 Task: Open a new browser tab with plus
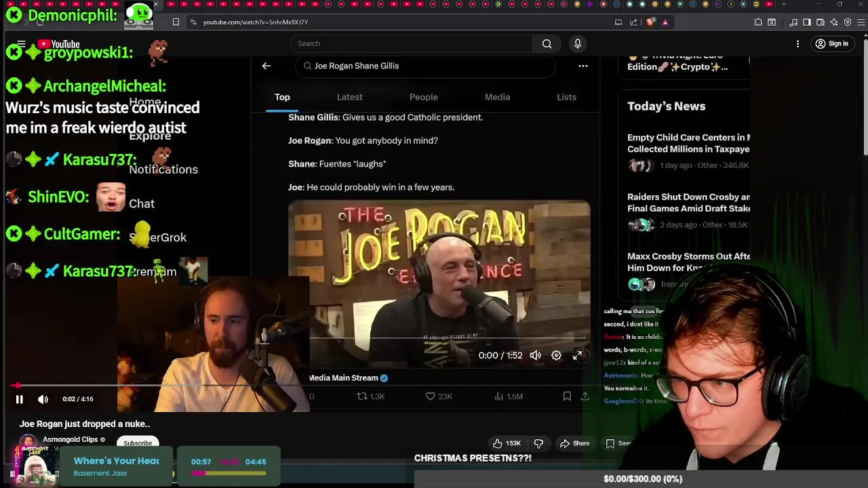[783, 5]
